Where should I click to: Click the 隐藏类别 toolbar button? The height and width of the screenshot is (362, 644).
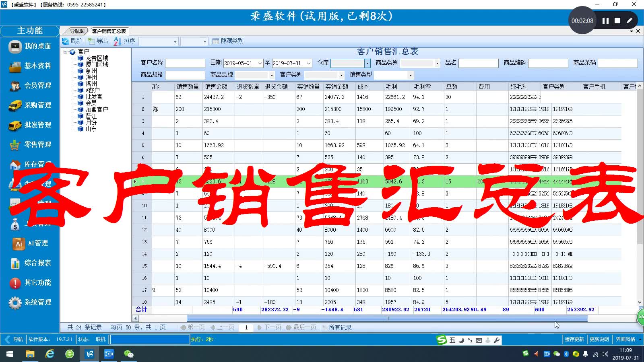(228, 41)
